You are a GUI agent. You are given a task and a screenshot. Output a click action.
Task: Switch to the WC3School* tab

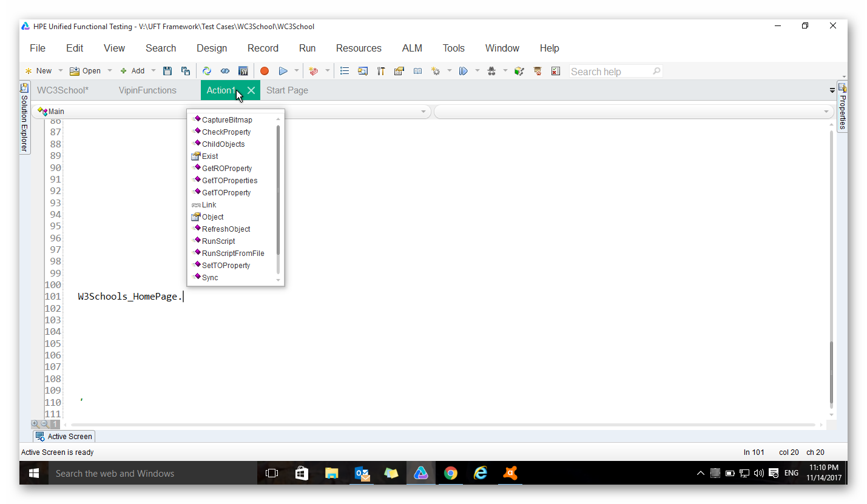(x=63, y=90)
